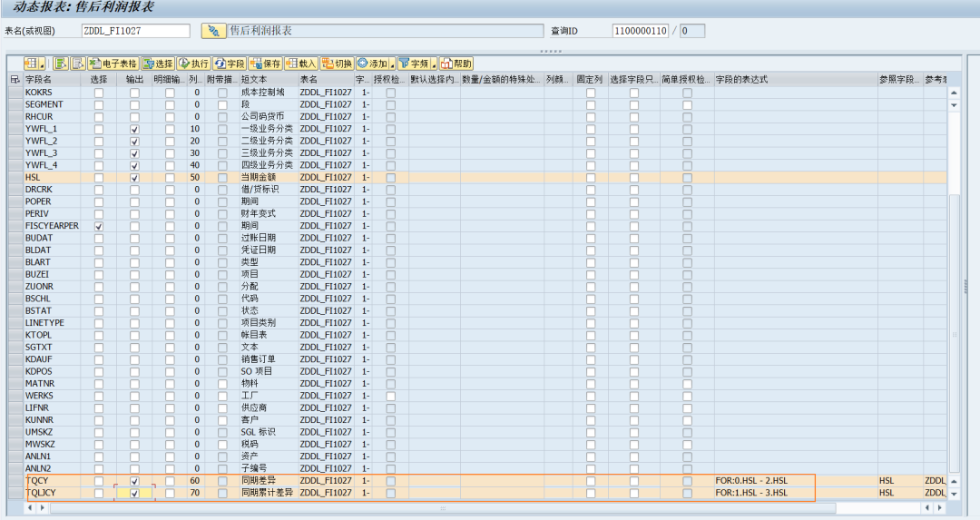Click the 字频 filter button
The width and height of the screenshot is (980, 520).
pyautogui.click(x=414, y=64)
